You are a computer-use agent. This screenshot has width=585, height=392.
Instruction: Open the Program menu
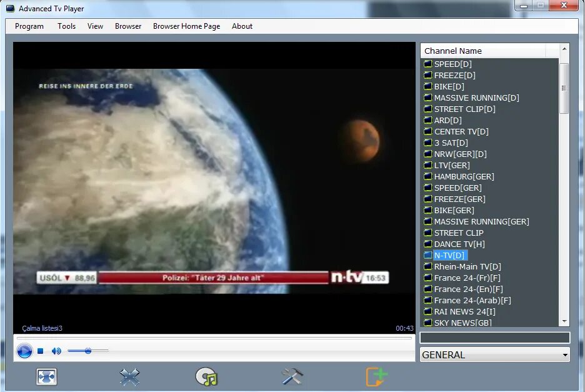tap(29, 26)
